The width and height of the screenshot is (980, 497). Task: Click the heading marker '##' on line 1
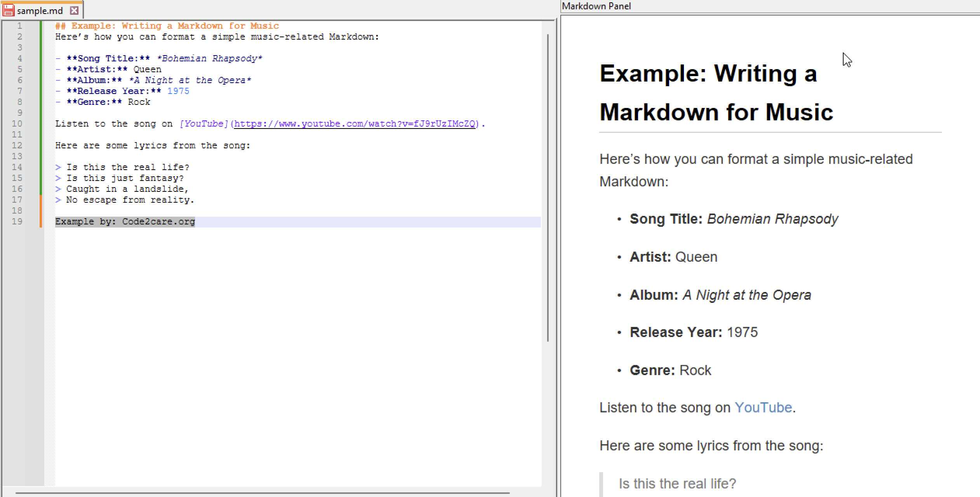(61, 26)
